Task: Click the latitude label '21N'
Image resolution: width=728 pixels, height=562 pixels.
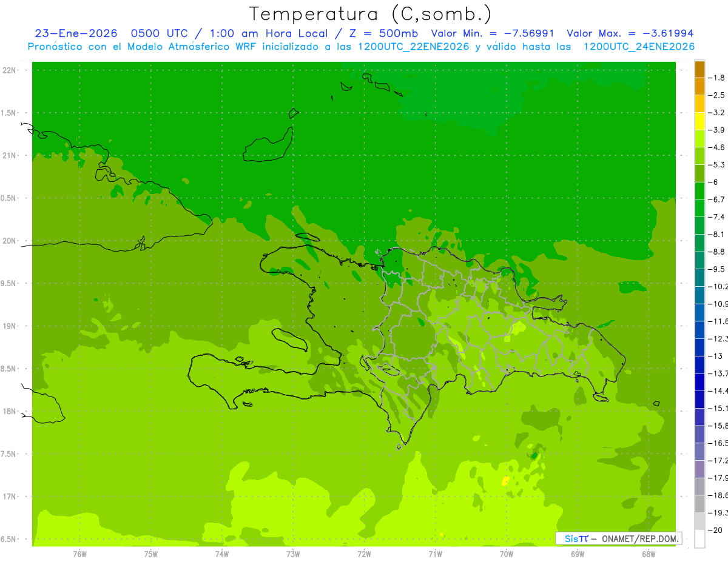Action: (10, 155)
